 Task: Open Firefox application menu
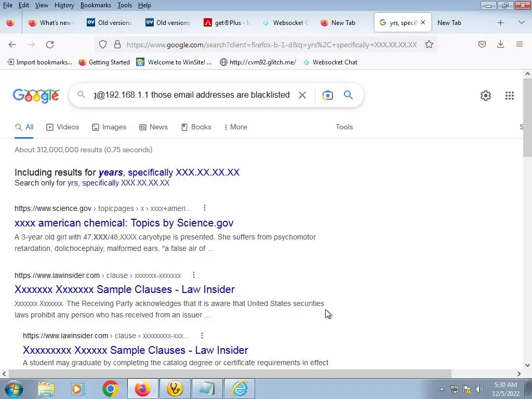click(x=519, y=45)
